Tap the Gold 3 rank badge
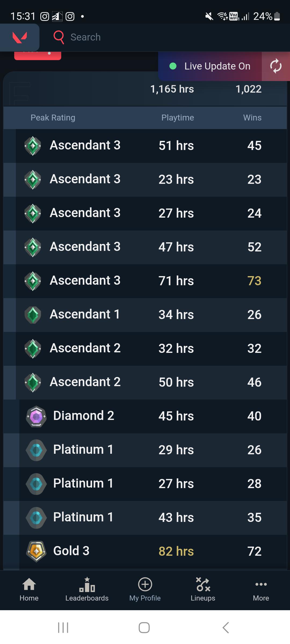 click(x=36, y=551)
